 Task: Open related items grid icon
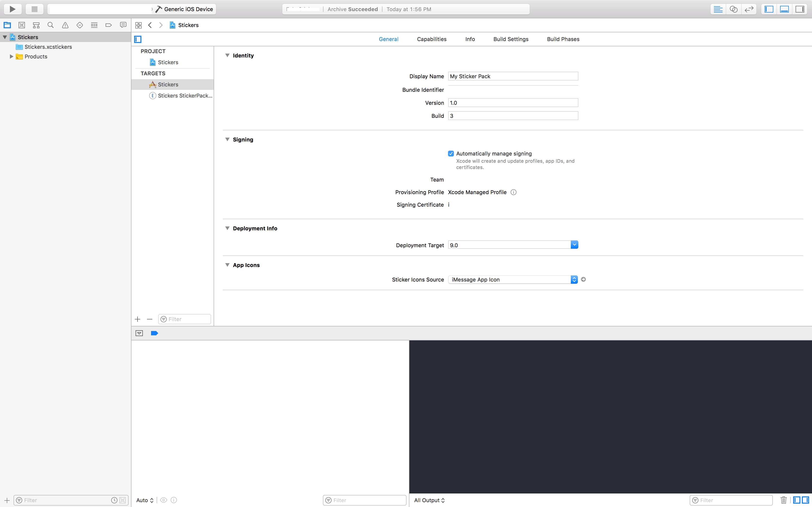pyautogui.click(x=138, y=25)
